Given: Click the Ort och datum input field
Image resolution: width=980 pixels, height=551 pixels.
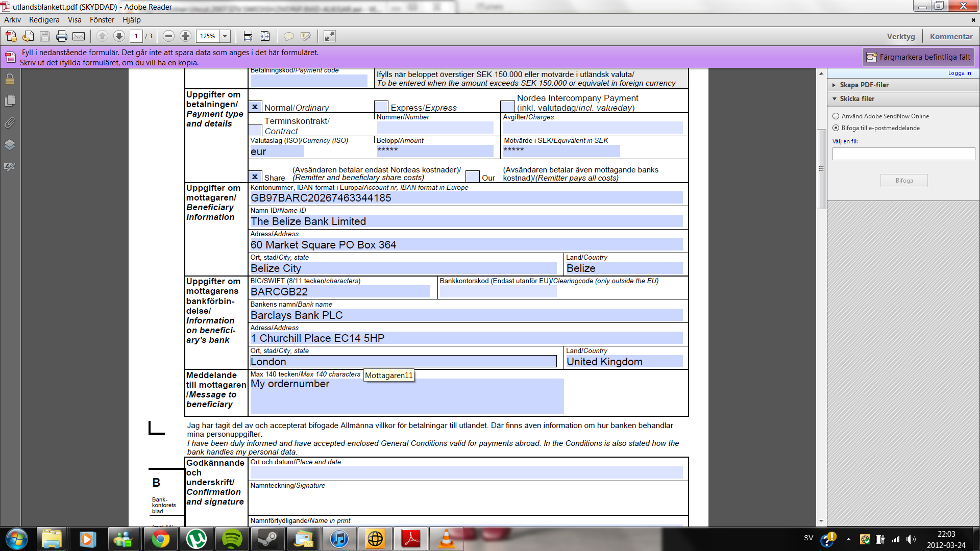Looking at the screenshot, I should point(467,472).
